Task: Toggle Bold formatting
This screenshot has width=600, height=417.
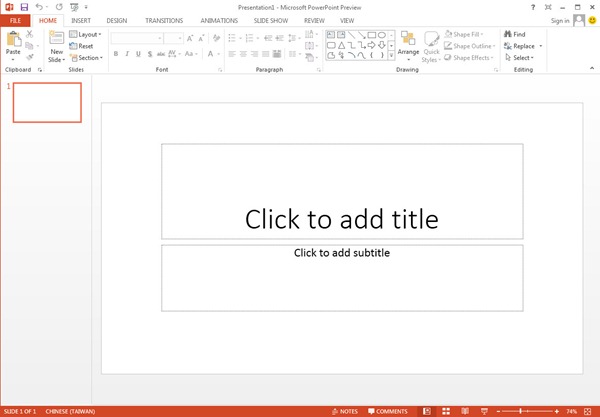Action: click(x=115, y=55)
